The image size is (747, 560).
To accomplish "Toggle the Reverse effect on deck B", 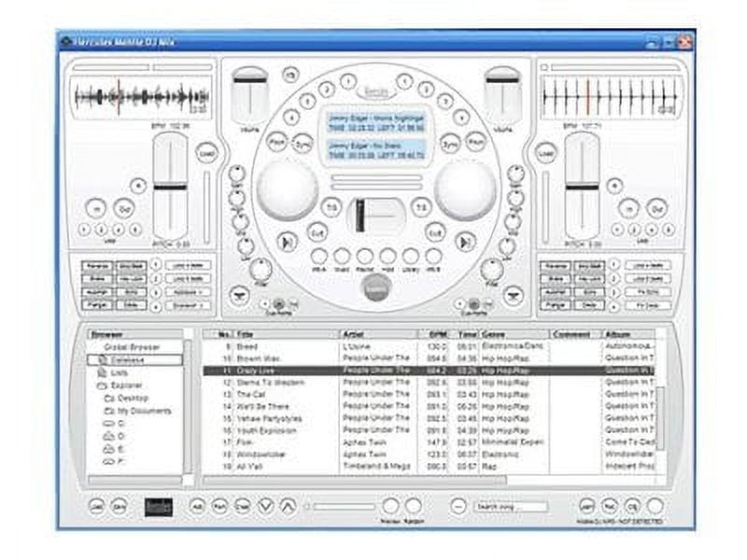I will pos(556,266).
